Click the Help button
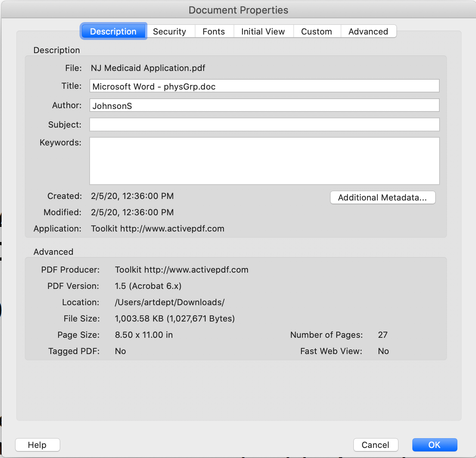 [37, 445]
